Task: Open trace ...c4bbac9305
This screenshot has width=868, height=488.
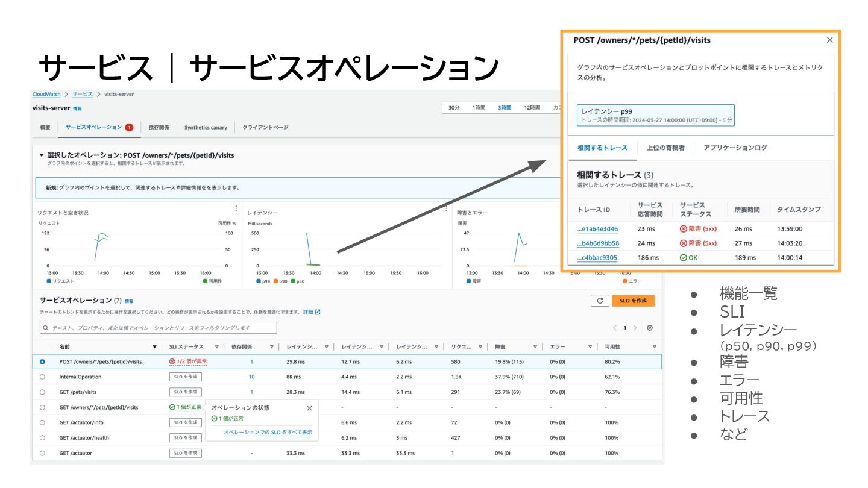Action: [x=597, y=258]
